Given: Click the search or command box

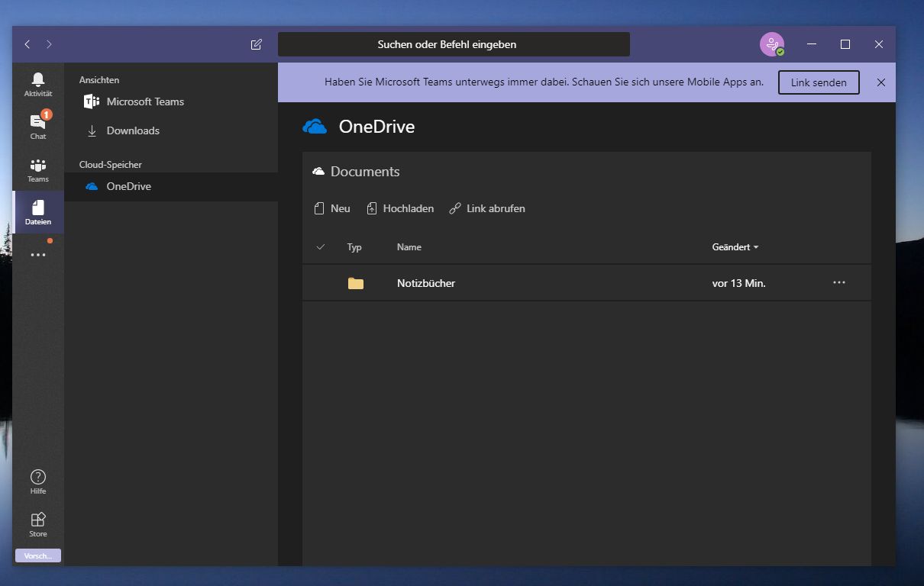Looking at the screenshot, I should click(x=454, y=44).
